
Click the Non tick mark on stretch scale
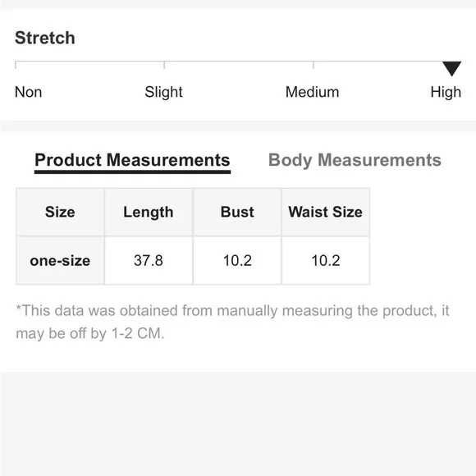coord(16,65)
